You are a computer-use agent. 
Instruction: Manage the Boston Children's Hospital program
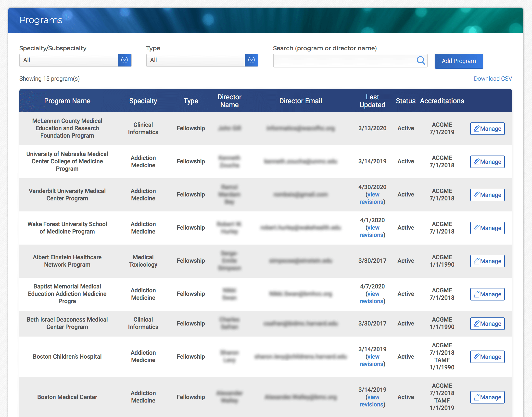point(487,357)
